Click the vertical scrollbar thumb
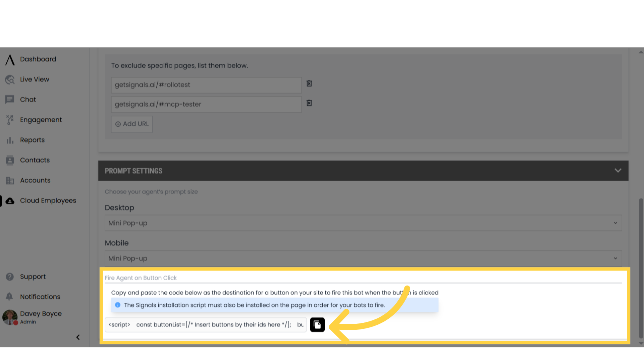The image size is (644, 362). (641, 268)
